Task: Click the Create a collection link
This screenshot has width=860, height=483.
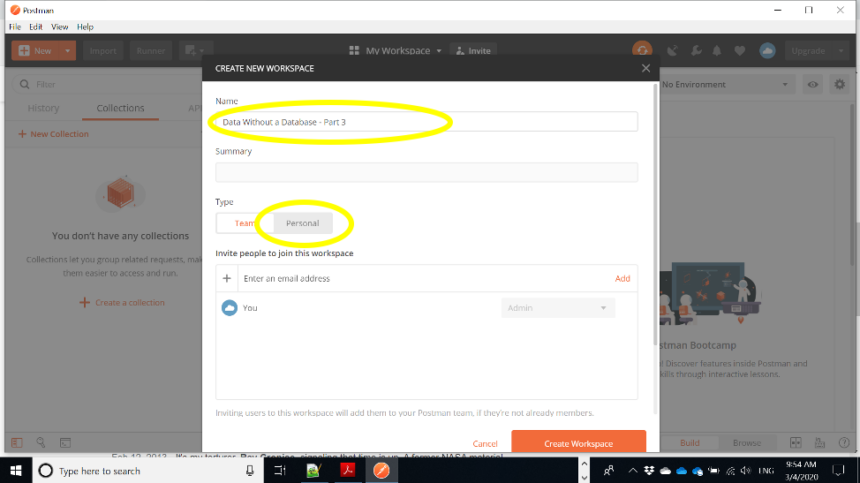Action: pyautogui.click(x=122, y=303)
